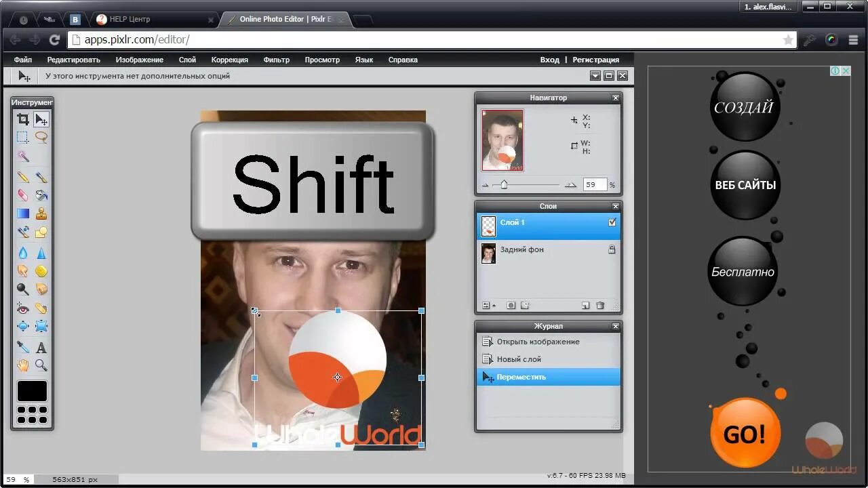Click the Регистрация link
Image resolution: width=868 pixels, height=488 pixels.
pos(596,60)
